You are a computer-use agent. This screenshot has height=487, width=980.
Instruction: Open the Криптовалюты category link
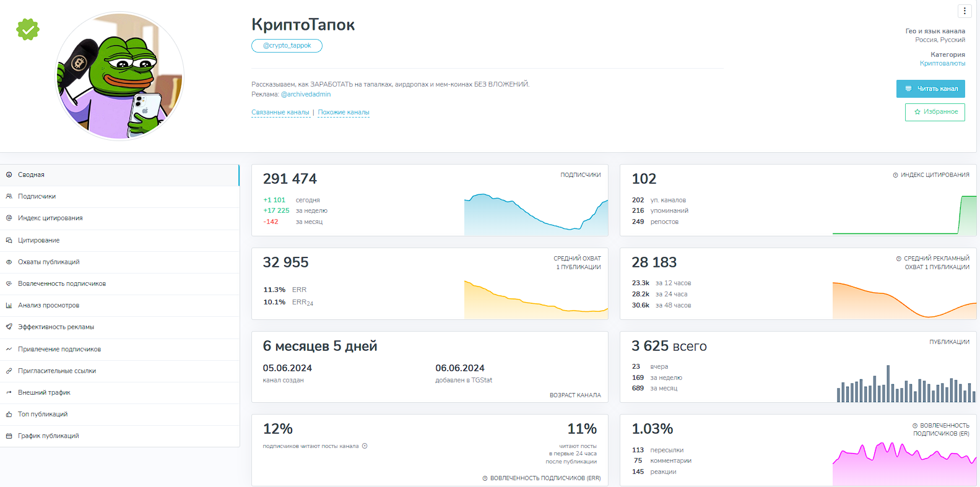click(x=942, y=63)
